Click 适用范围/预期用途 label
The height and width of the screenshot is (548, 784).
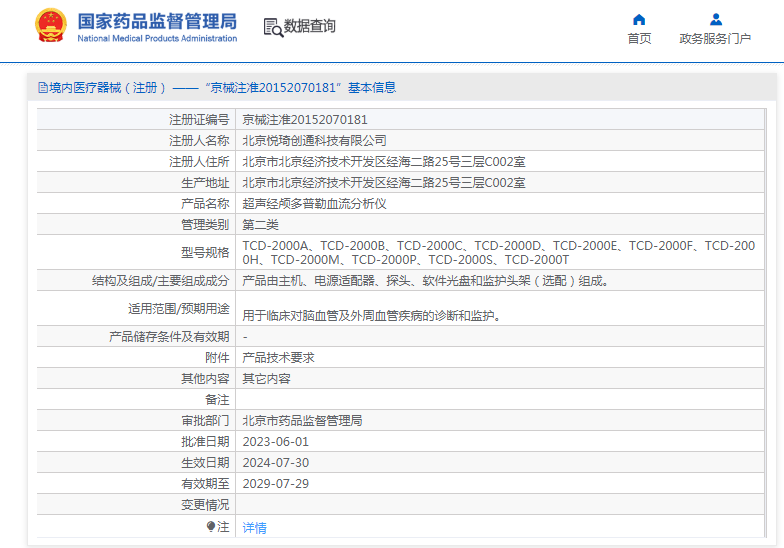click(178, 309)
